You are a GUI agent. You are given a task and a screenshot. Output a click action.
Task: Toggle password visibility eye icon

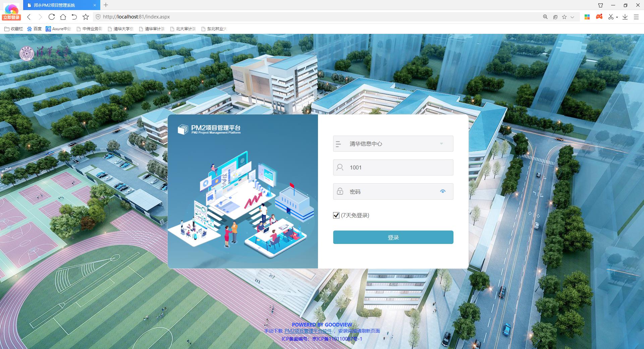coord(443,191)
